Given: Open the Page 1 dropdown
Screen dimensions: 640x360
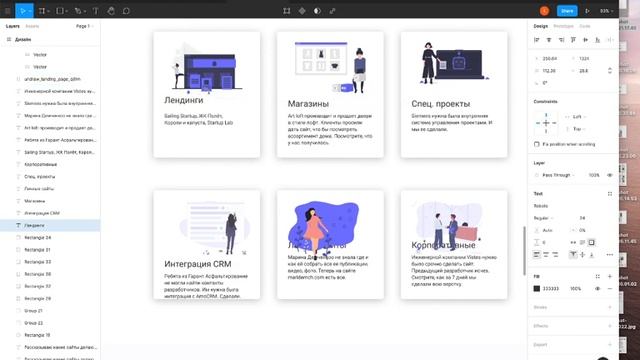Looking at the screenshot, I should click(85, 26).
